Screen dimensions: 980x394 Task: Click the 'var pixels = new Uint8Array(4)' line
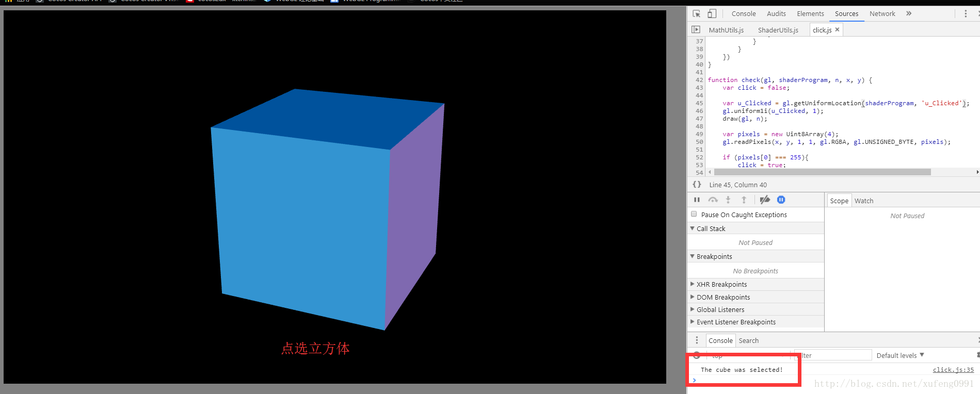coord(780,134)
